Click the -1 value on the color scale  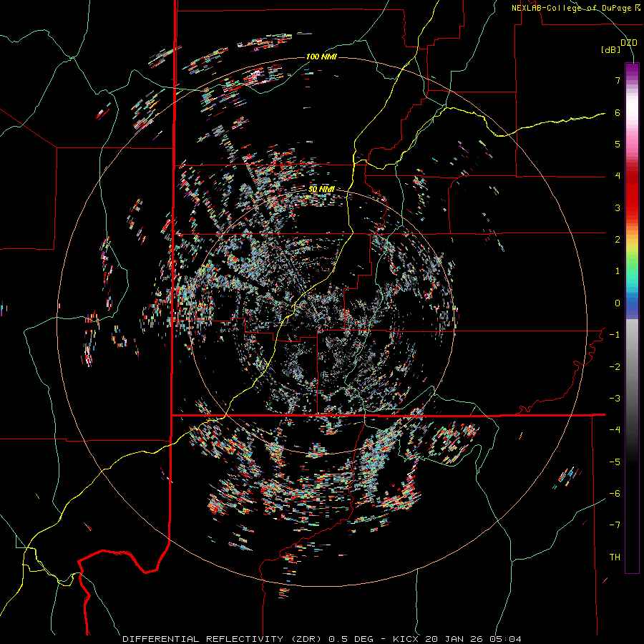tap(615, 335)
